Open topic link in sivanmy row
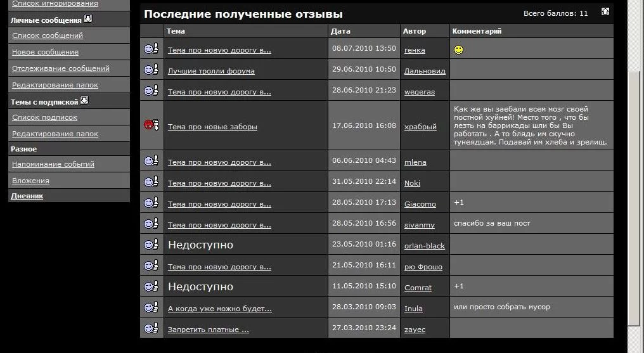 (x=219, y=225)
